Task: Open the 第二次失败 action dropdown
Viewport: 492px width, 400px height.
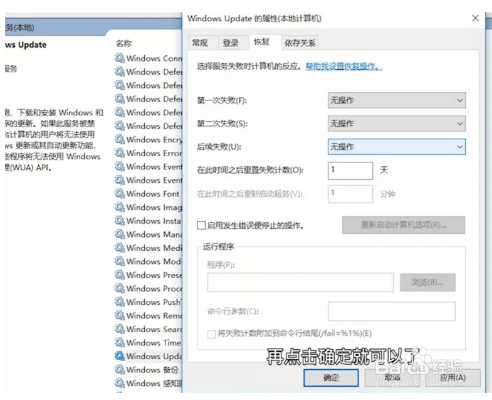Action: (397, 124)
